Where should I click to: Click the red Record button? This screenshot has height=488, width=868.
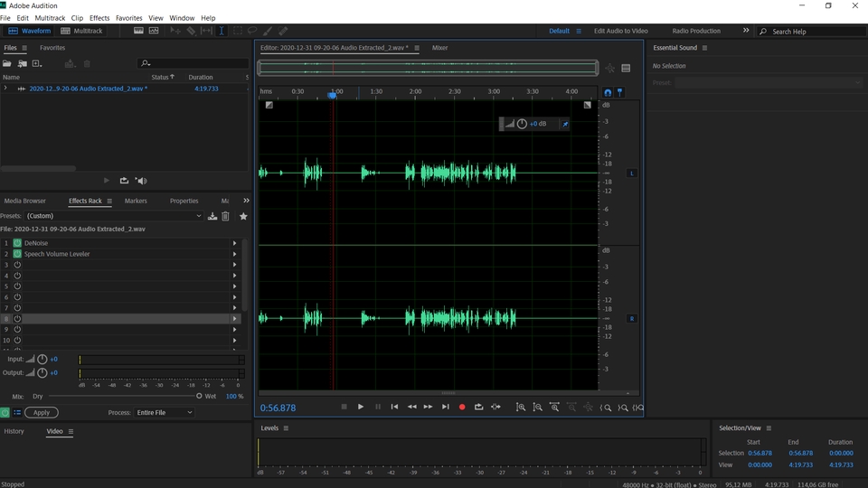(462, 408)
